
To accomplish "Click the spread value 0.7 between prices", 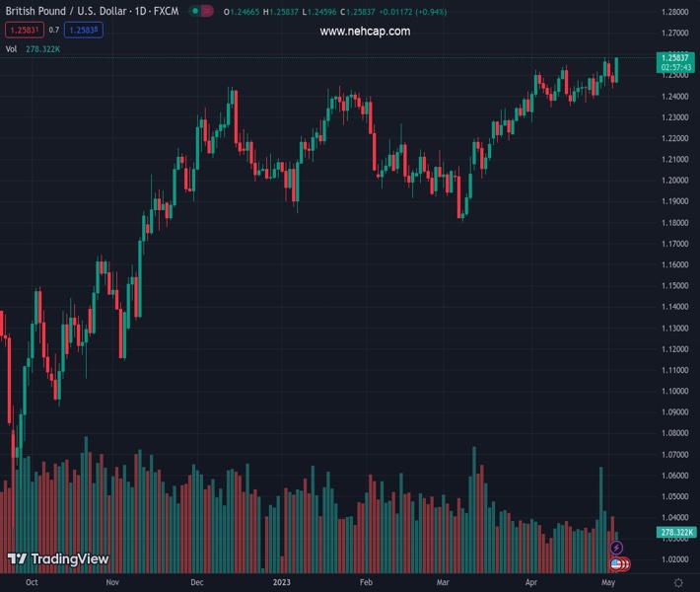I will [54, 30].
